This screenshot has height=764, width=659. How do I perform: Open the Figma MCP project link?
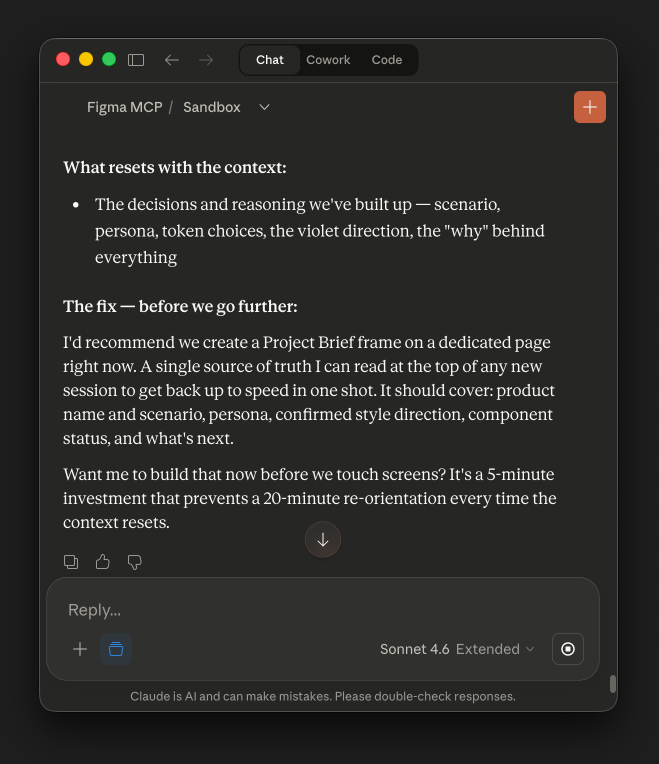pos(125,107)
